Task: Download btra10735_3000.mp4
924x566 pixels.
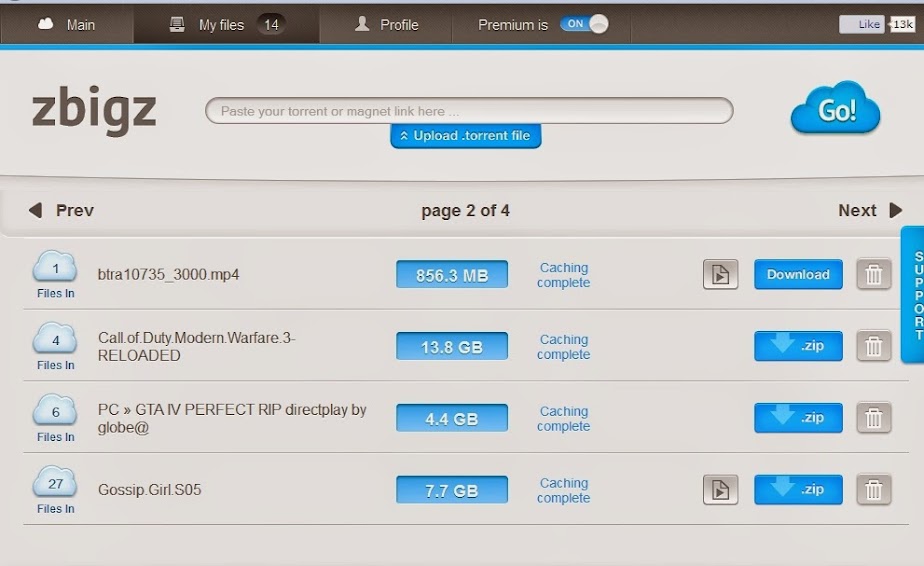Action: pos(798,274)
